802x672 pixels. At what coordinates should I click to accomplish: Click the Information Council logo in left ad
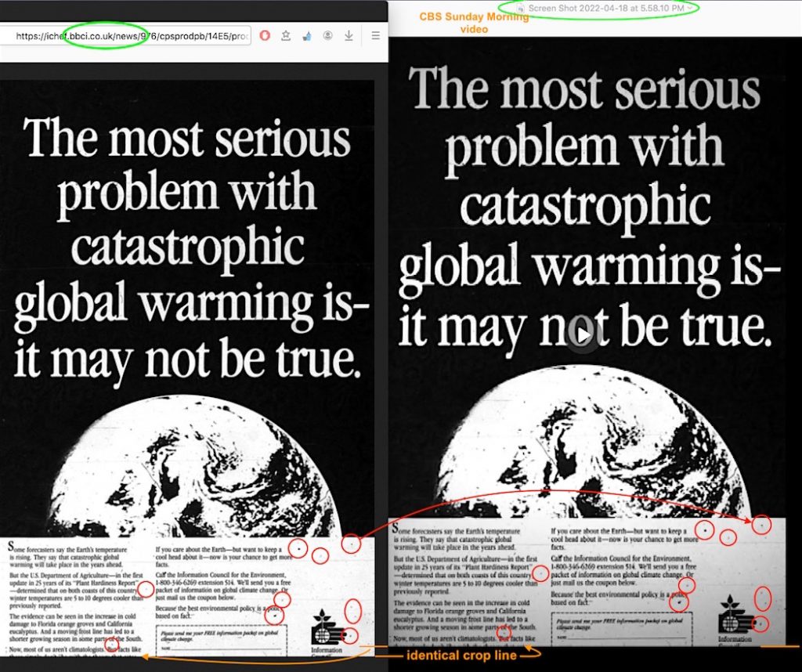[x=326, y=629]
